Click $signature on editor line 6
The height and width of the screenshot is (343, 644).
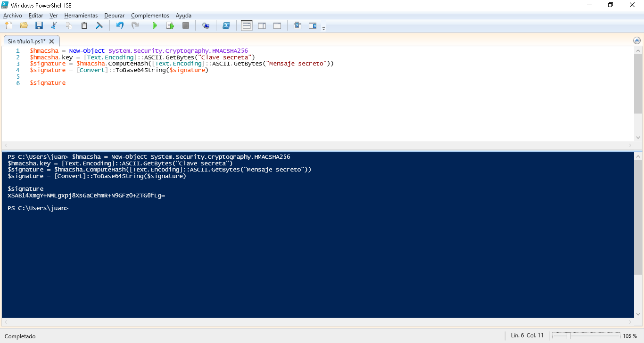point(48,82)
